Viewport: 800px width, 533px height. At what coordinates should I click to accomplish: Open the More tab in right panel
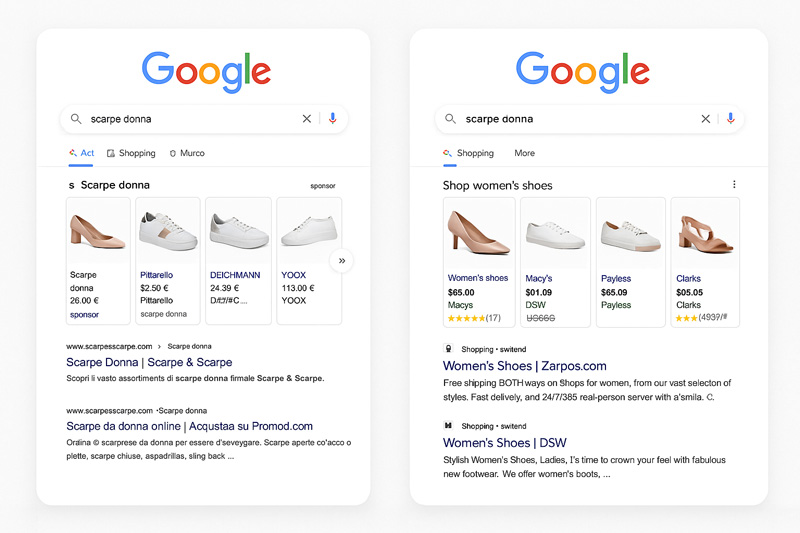pyautogui.click(x=524, y=153)
